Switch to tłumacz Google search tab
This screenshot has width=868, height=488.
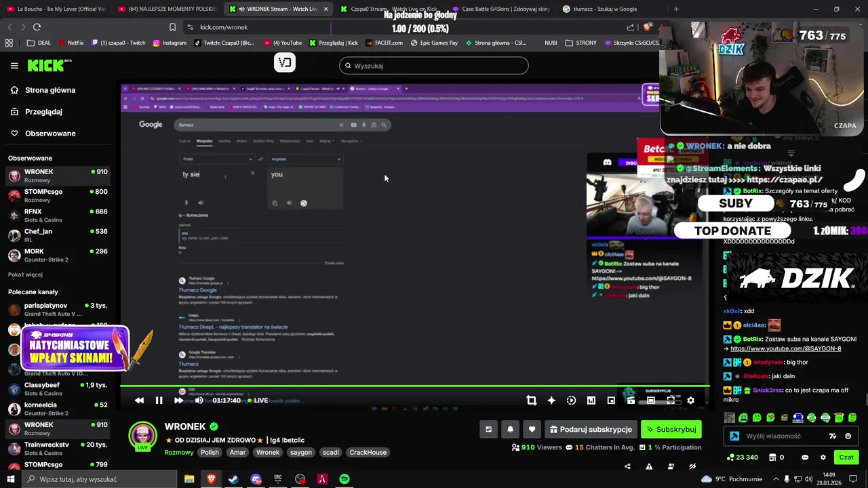[612, 9]
